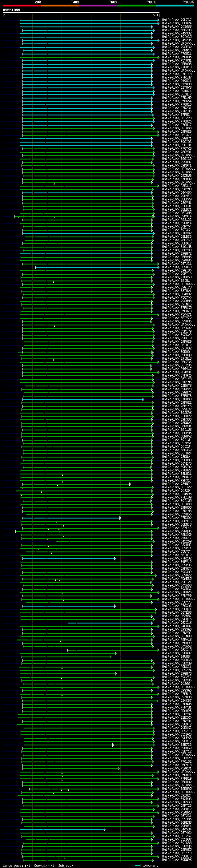
Task: Select hit label UniRef100_Q9SHH7
Action: pyautogui.click(x=177, y=162)
